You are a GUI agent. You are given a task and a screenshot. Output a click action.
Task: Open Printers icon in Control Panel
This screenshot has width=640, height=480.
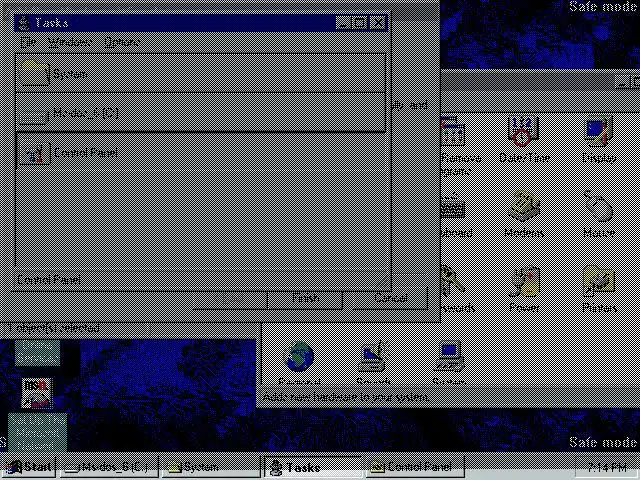(x=599, y=281)
